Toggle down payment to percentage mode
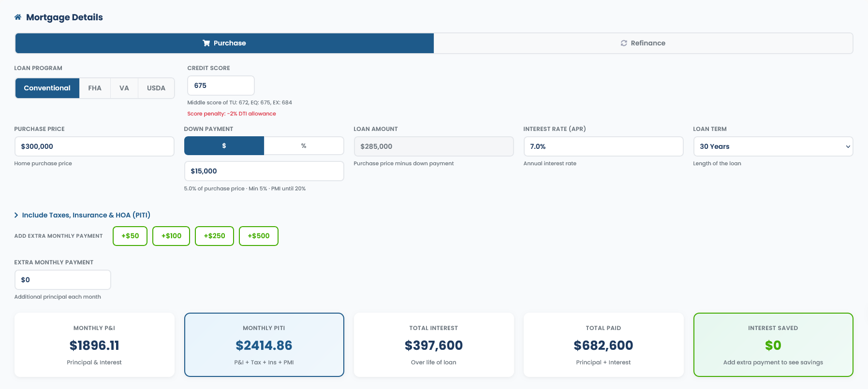 click(x=304, y=145)
